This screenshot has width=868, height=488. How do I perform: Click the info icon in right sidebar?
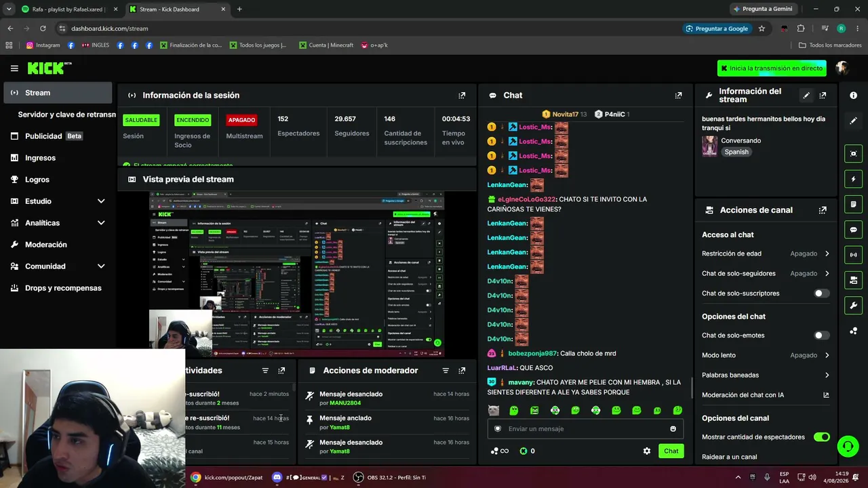click(x=853, y=96)
